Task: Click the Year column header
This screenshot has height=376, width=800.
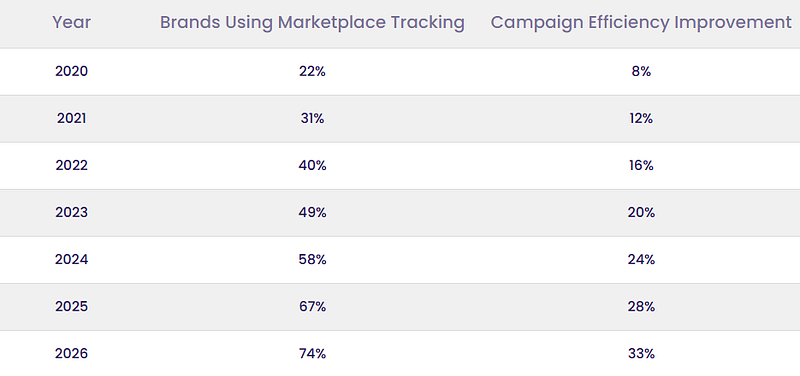Action: [71, 22]
